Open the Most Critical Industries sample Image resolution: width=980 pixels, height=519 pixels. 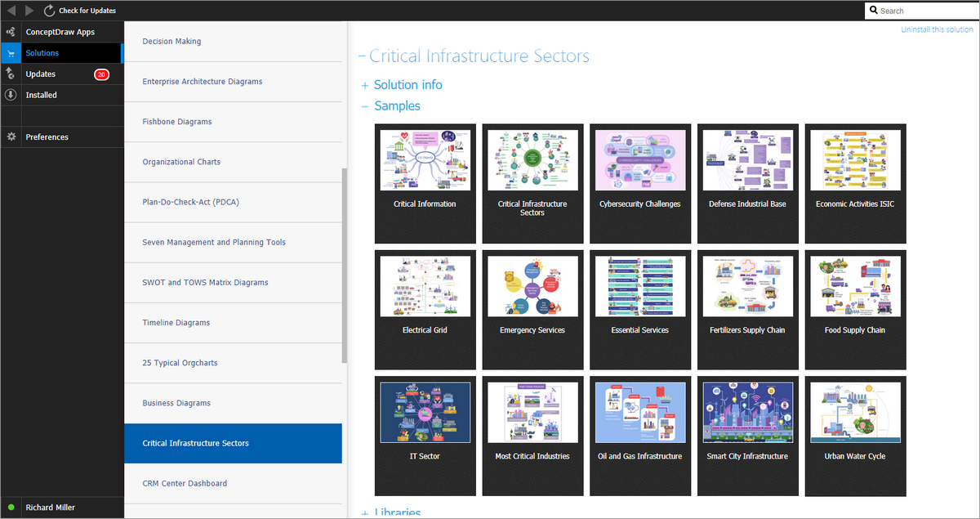(x=532, y=436)
